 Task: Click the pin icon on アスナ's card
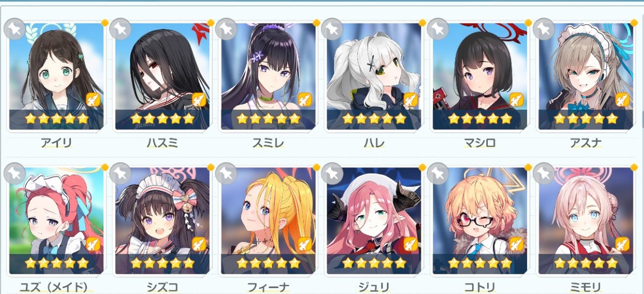pyautogui.click(x=544, y=29)
